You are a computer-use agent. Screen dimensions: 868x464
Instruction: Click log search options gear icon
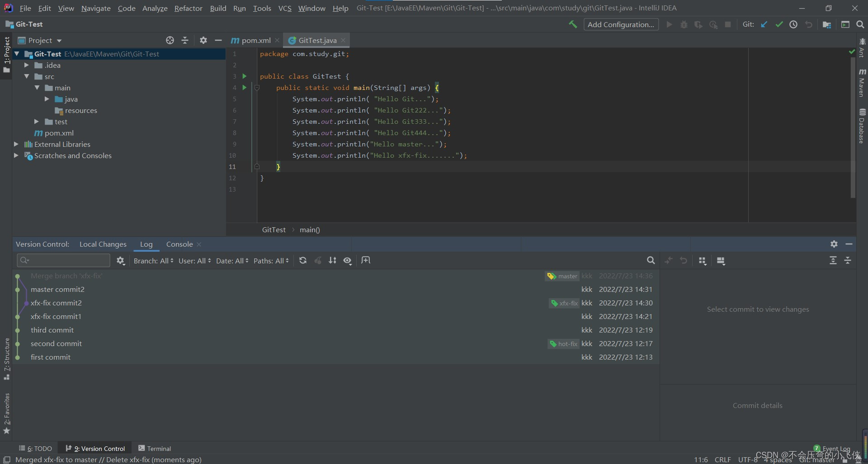(120, 260)
